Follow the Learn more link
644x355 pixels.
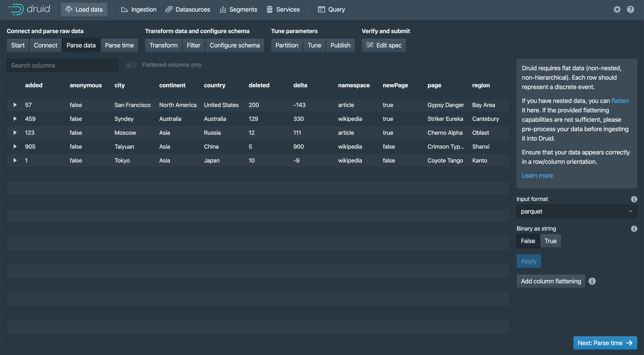[537, 176]
